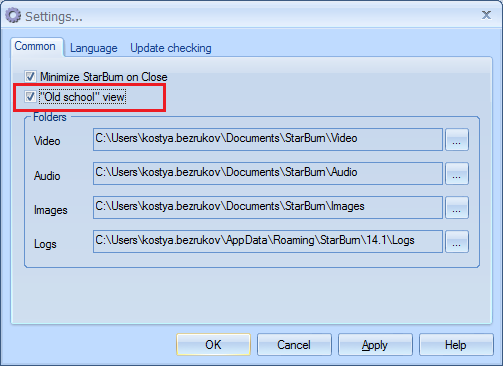Switch to the Language tab
Screen dimensions: 503x366
(94, 48)
